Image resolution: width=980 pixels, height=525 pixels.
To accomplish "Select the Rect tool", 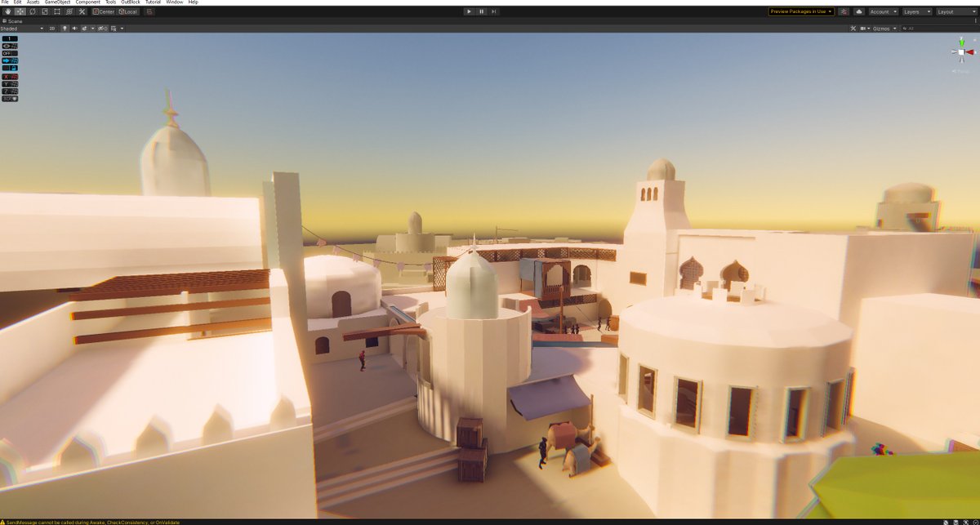I will tap(58, 11).
